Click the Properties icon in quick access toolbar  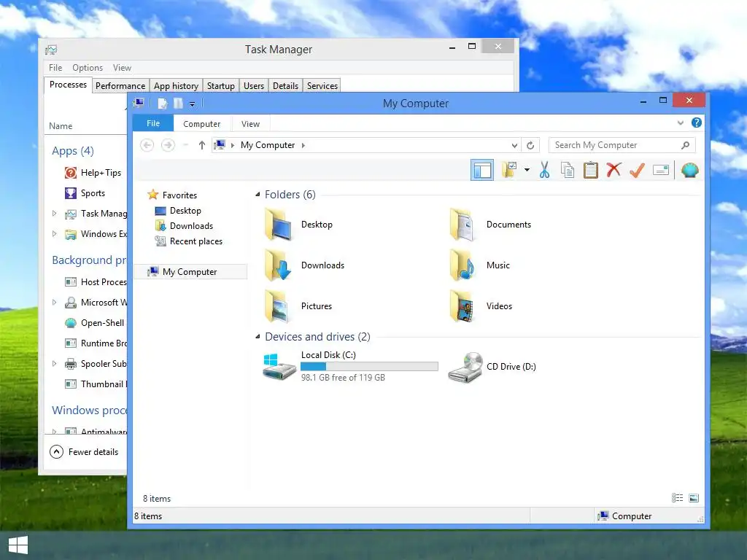(163, 104)
